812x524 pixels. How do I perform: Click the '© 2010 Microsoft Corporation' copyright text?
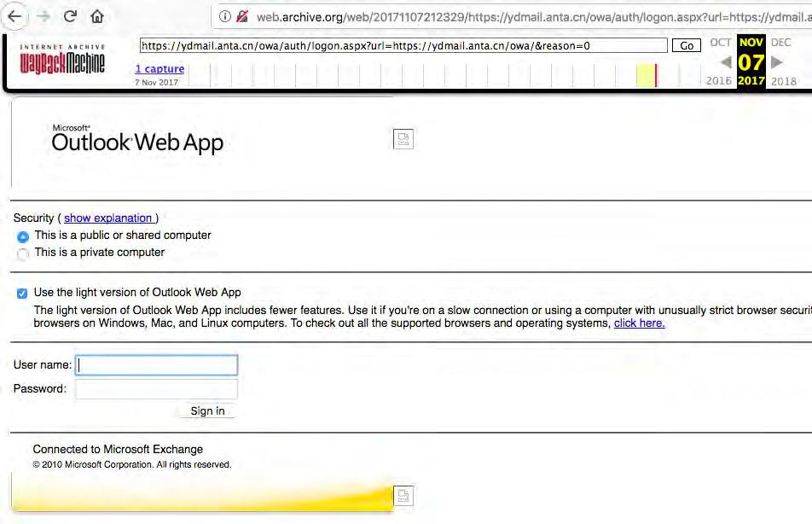coord(132,464)
